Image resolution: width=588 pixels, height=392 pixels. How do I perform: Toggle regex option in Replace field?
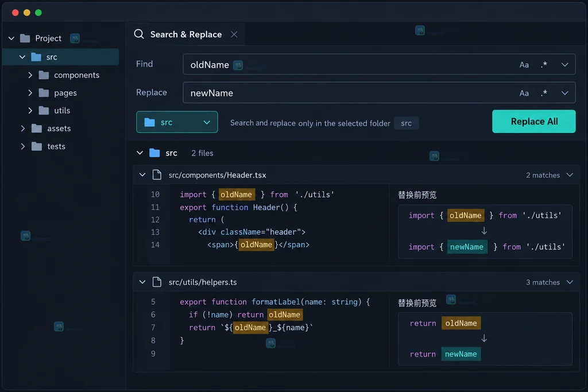click(544, 93)
